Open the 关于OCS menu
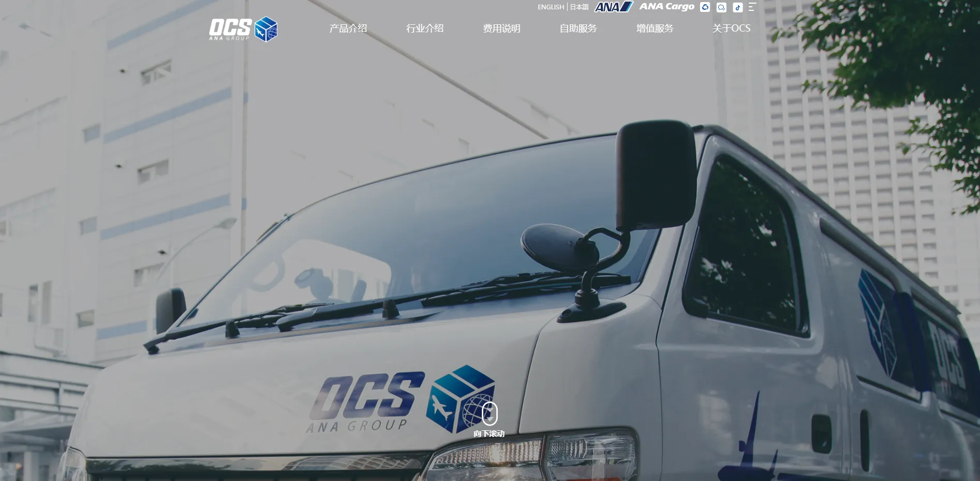The image size is (980, 481). 731,28
